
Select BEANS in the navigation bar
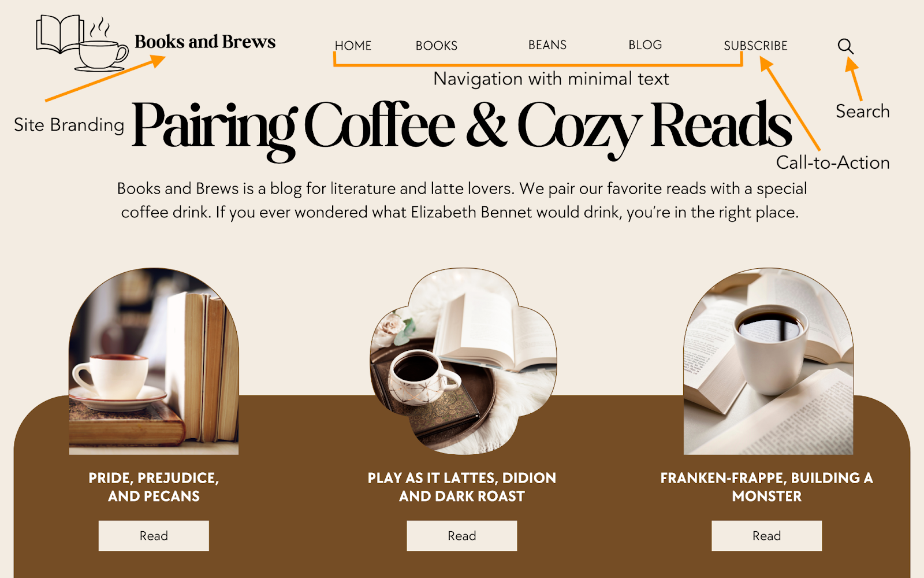tap(547, 45)
